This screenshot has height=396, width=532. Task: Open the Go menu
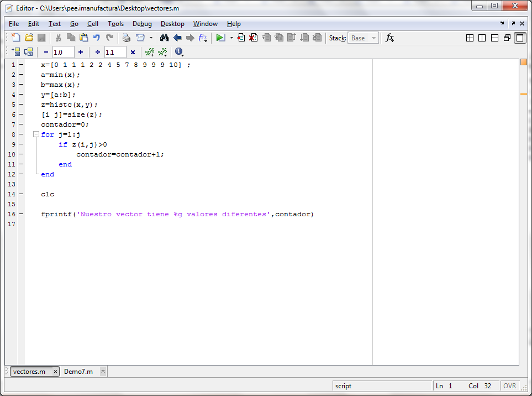pyautogui.click(x=75, y=24)
